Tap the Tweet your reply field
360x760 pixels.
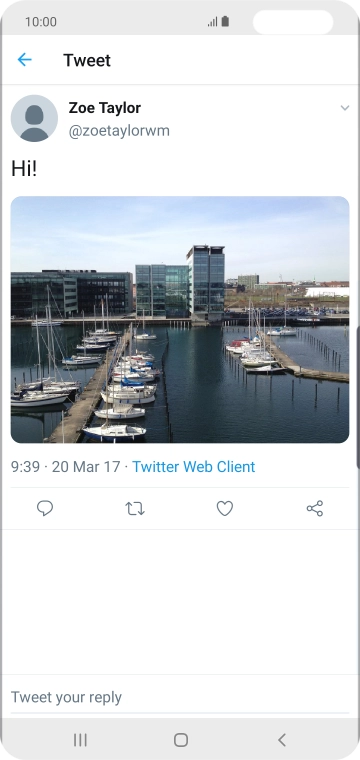coord(180,697)
